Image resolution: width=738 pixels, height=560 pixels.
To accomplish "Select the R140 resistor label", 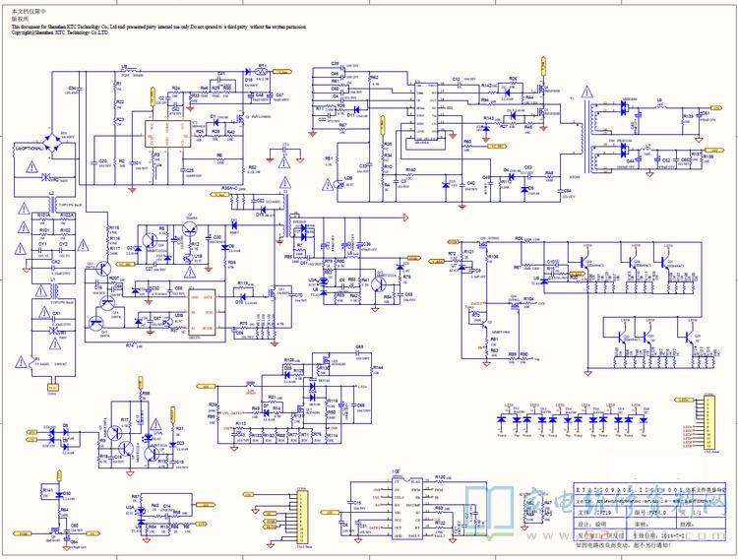I will pyautogui.click(x=410, y=170).
